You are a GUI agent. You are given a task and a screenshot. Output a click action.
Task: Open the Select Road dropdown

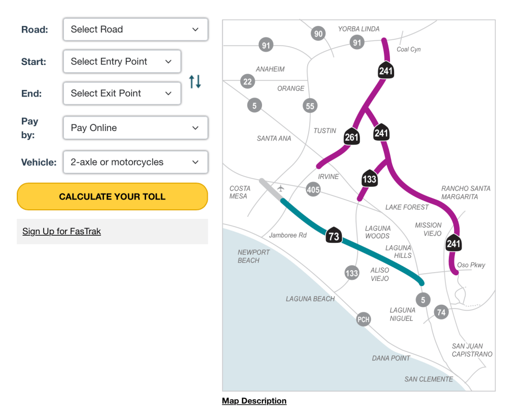(x=135, y=29)
